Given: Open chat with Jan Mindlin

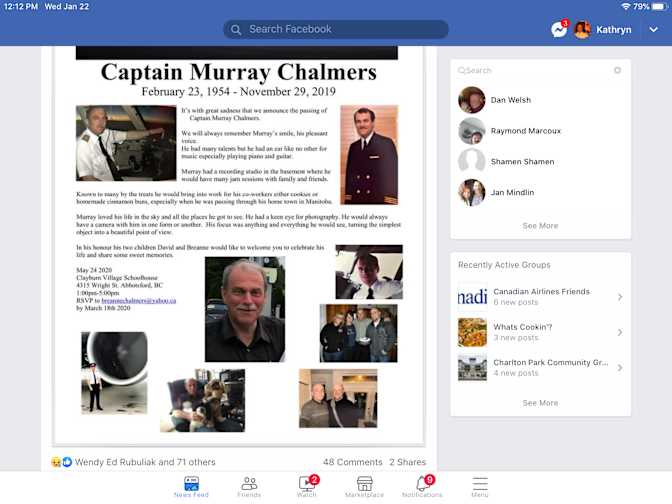Looking at the screenshot, I should (540, 192).
